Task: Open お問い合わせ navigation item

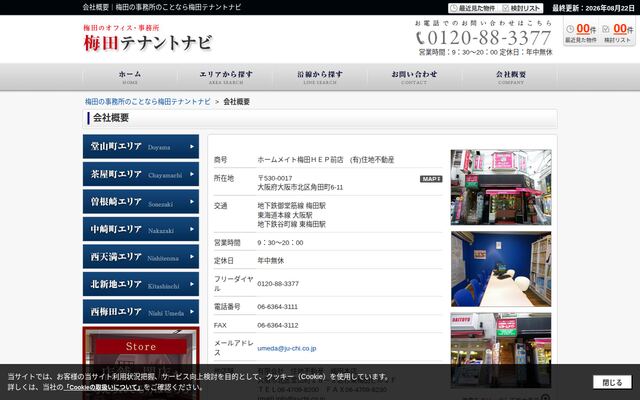Action: tap(414, 77)
